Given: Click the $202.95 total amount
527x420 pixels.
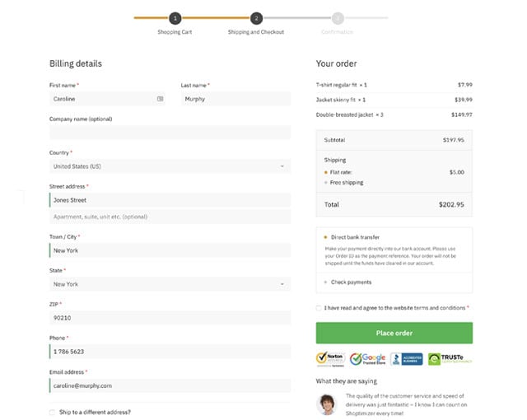Looking at the screenshot, I should pos(451,204).
